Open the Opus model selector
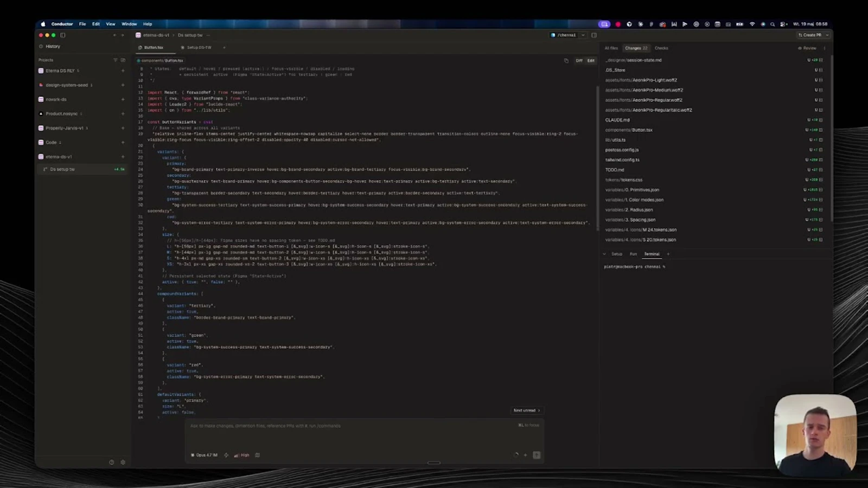The height and width of the screenshot is (488, 868). pyautogui.click(x=204, y=455)
